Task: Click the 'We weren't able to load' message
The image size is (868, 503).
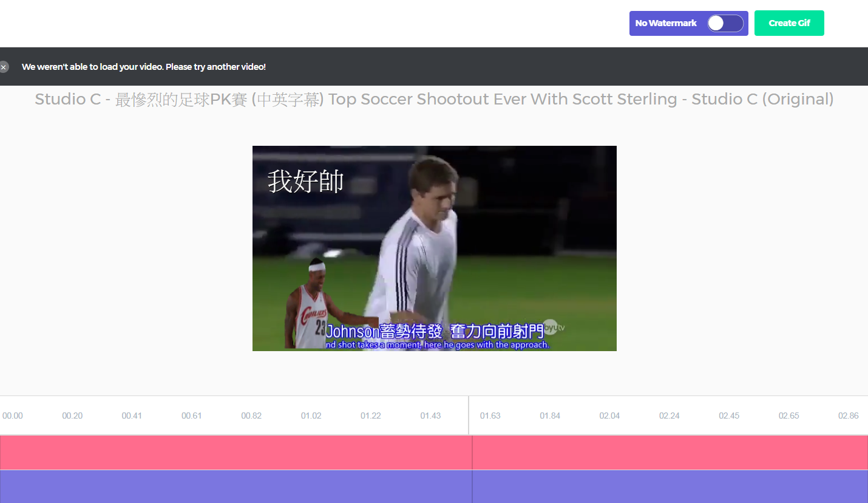Action: point(144,67)
